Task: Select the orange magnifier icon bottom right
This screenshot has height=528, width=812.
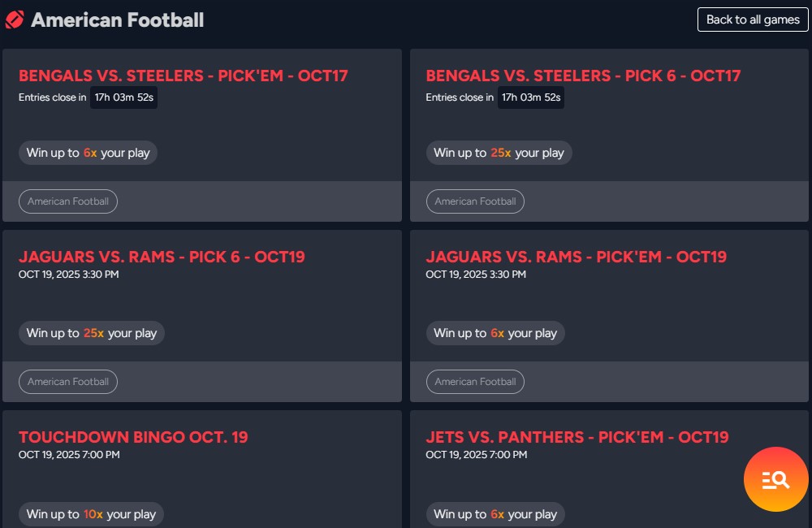Action: [x=775, y=479]
